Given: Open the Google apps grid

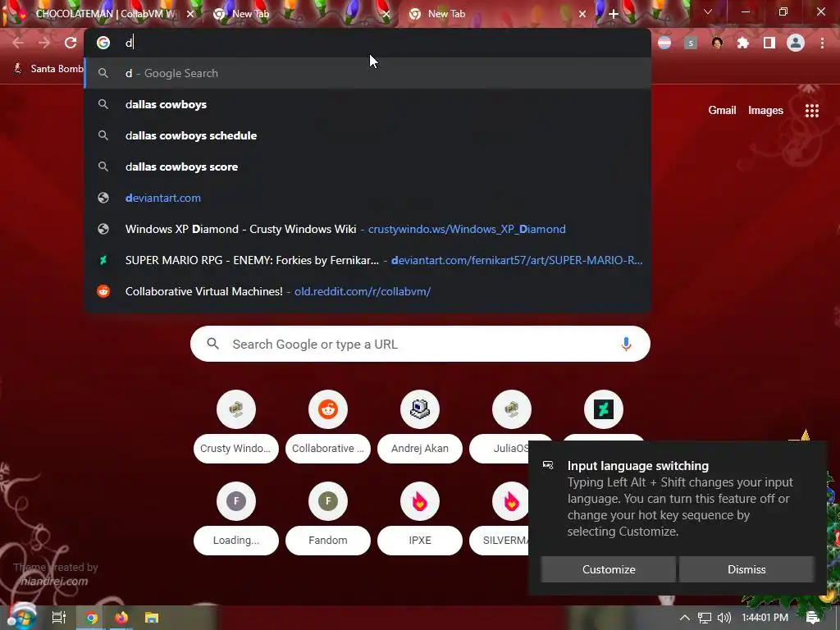Looking at the screenshot, I should point(811,111).
